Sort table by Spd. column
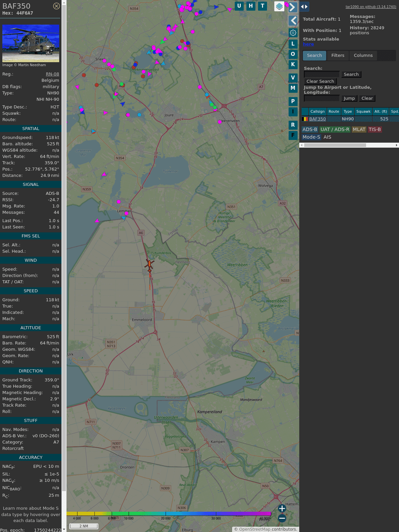This screenshot has height=532, width=399. click(394, 112)
